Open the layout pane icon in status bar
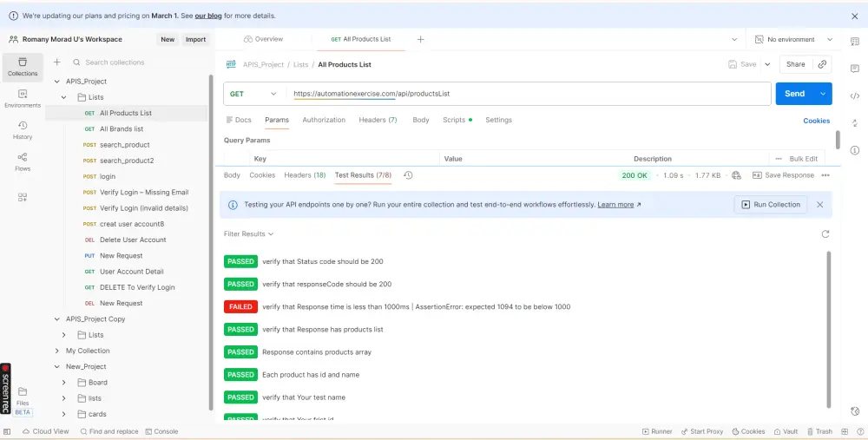Screen dimensions: 868x440 [x=845, y=431]
